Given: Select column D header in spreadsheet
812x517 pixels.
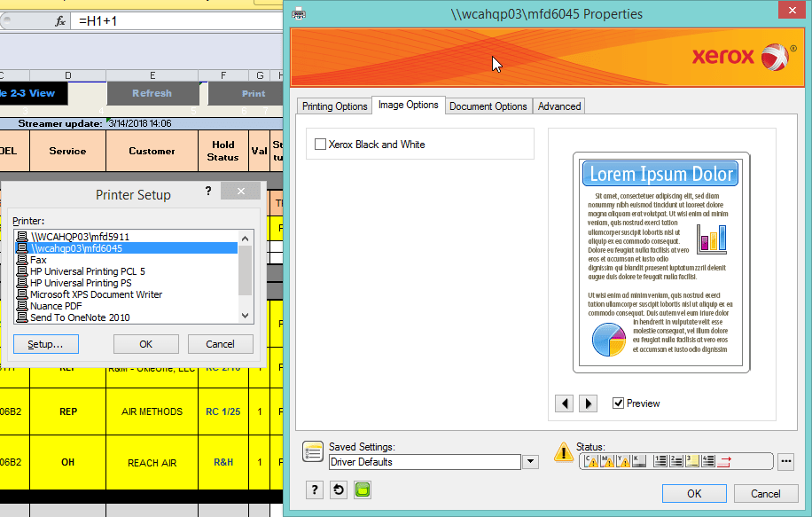Looking at the screenshot, I should coord(68,75).
